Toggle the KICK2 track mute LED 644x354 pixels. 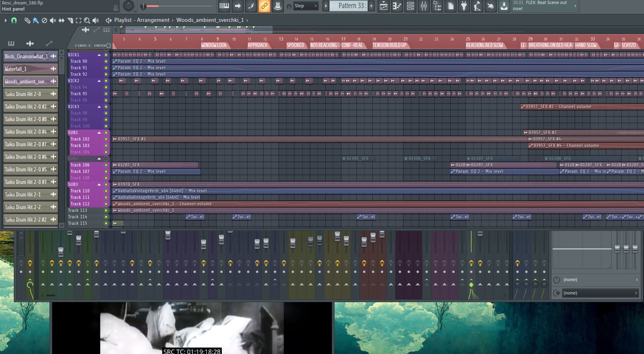(x=106, y=81)
